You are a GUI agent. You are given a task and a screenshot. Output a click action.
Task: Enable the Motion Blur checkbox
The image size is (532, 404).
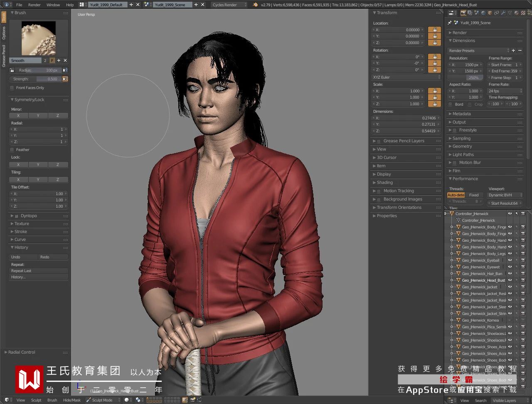(x=455, y=163)
